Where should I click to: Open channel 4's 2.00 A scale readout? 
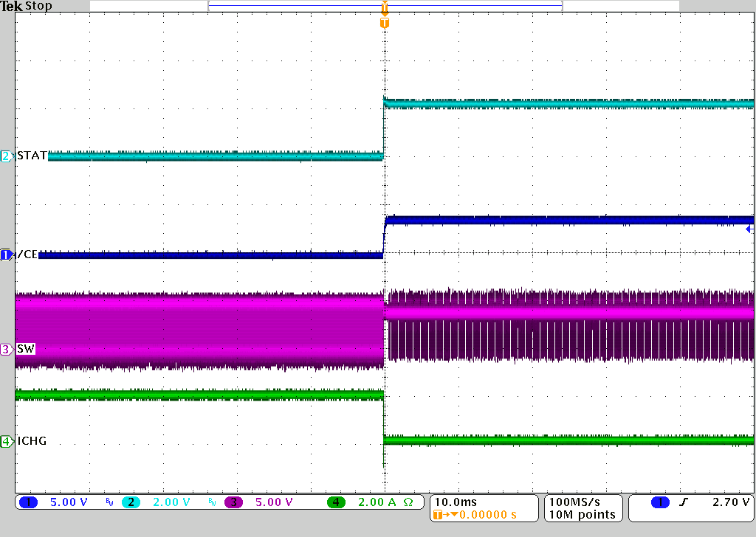378,502
